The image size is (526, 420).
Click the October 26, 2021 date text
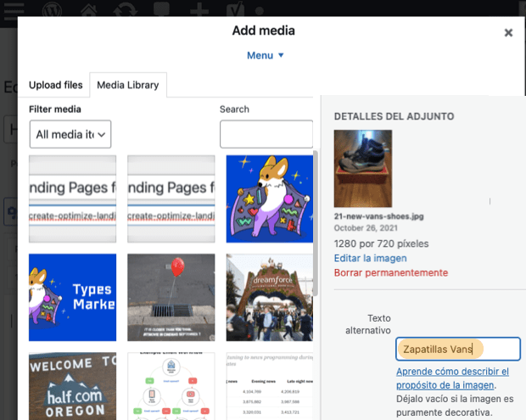point(366,228)
